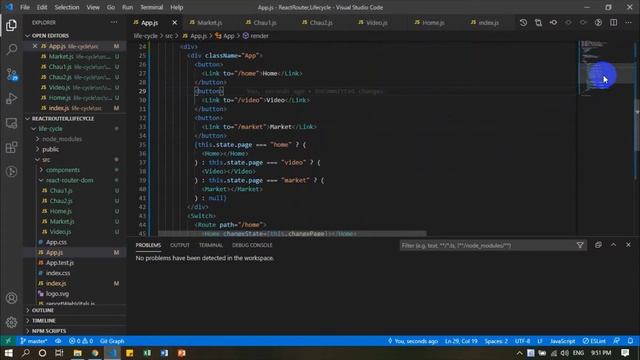Click the open changes icon in editor toolbar

538,22
